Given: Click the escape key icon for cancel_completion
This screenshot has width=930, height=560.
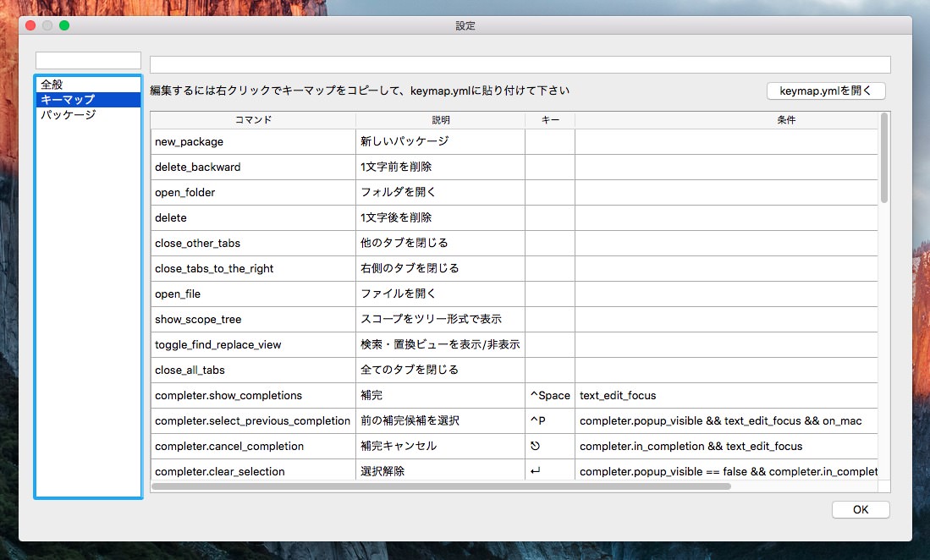Looking at the screenshot, I should [x=535, y=446].
